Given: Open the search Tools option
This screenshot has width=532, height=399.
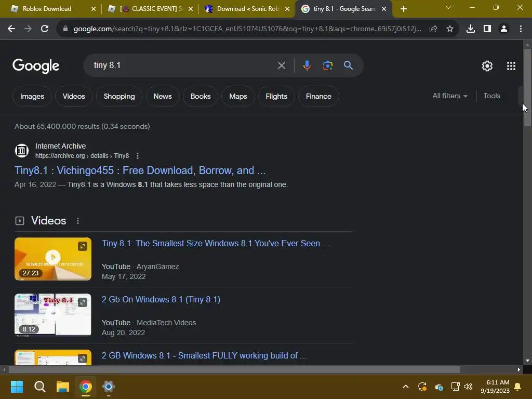Looking at the screenshot, I should 491,96.
